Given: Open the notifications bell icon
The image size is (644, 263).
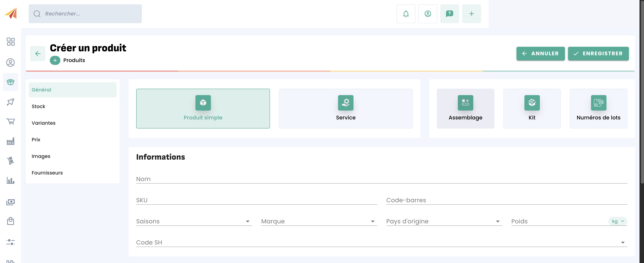Looking at the screenshot, I should pos(406,14).
